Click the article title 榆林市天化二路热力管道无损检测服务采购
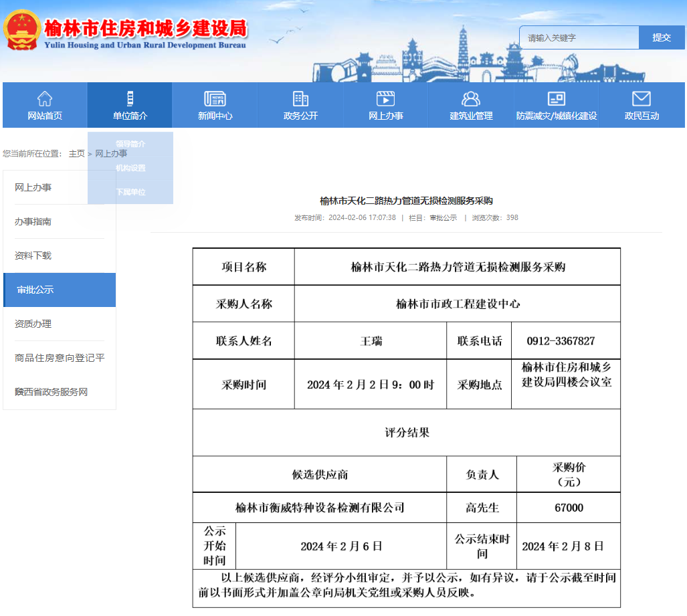 click(x=406, y=201)
